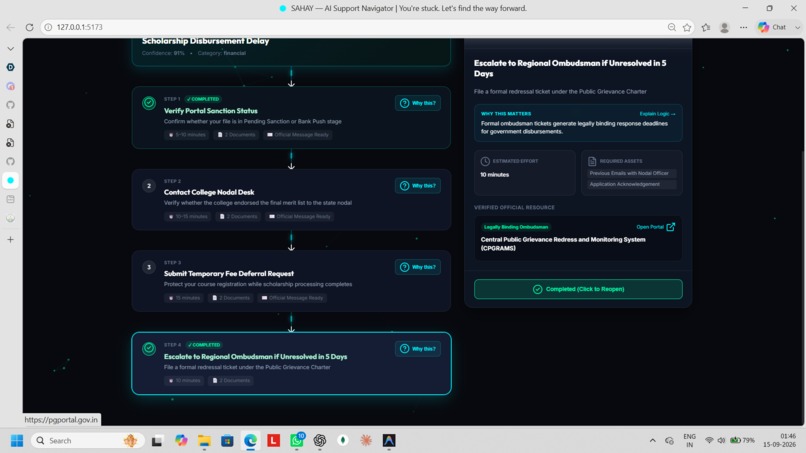Open Why this? for Submit Temporary Fee Deferral
This screenshot has height=453, width=806.
(x=418, y=267)
